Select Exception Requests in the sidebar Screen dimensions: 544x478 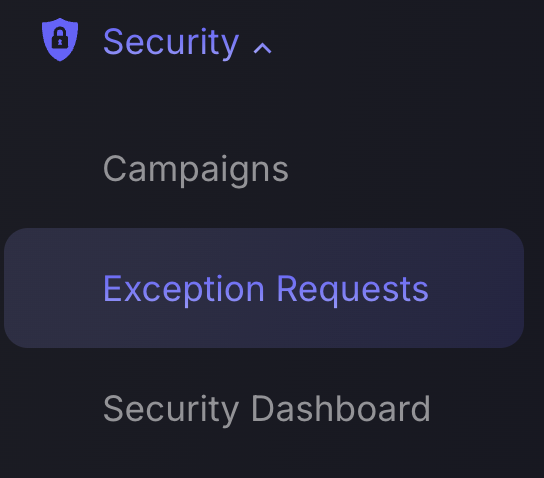point(264,288)
